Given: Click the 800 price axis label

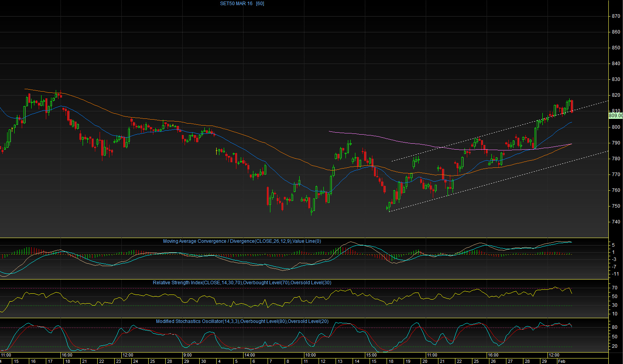Looking at the screenshot, I should click(x=615, y=127).
